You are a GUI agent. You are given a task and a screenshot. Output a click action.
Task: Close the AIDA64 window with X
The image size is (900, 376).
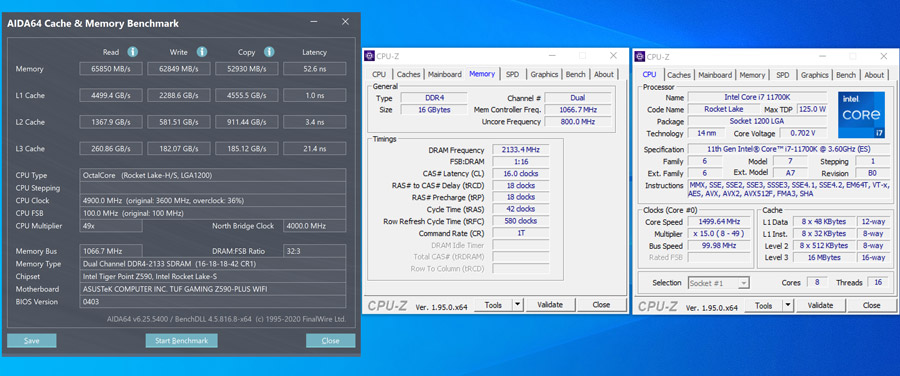coord(345,22)
